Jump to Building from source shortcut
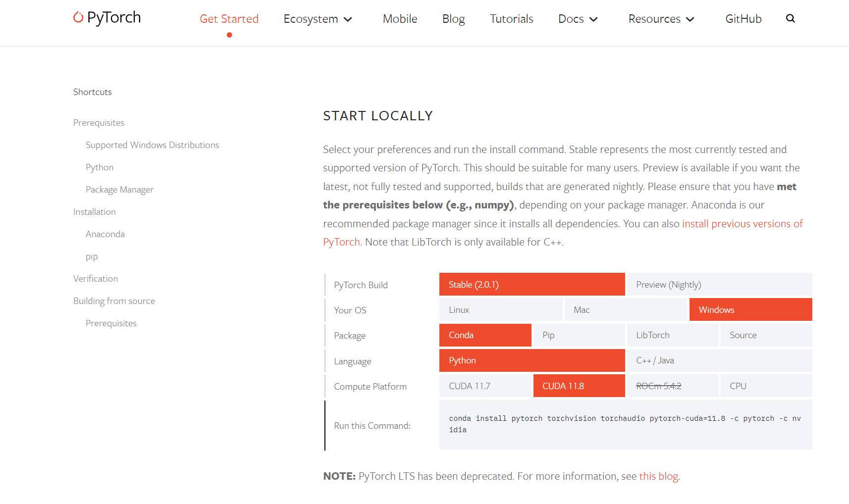 (x=114, y=301)
